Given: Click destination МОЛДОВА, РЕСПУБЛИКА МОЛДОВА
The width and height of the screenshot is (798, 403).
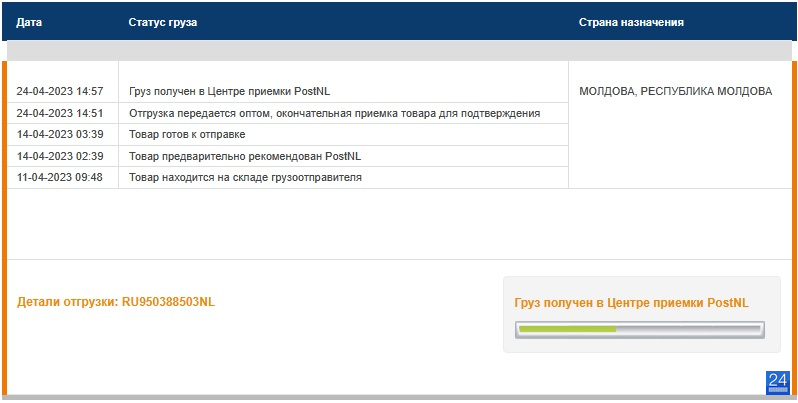Looking at the screenshot, I should point(675,92).
